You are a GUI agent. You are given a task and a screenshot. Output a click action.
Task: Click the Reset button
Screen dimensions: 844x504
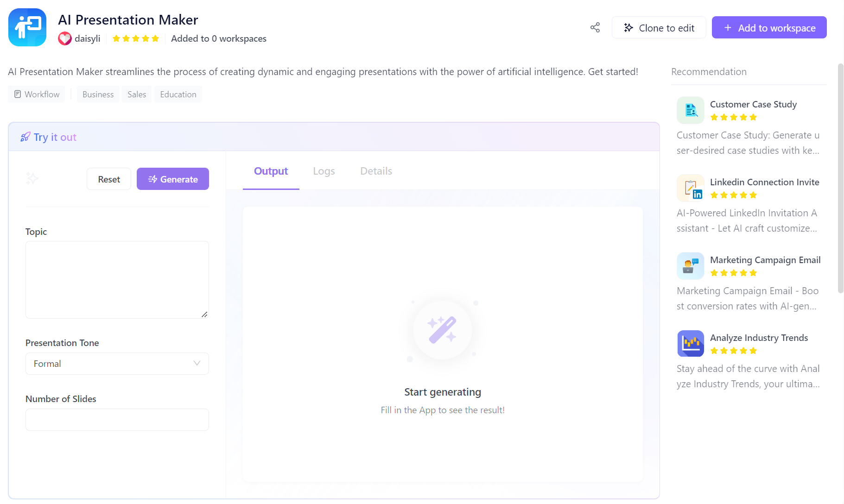click(109, 179)
